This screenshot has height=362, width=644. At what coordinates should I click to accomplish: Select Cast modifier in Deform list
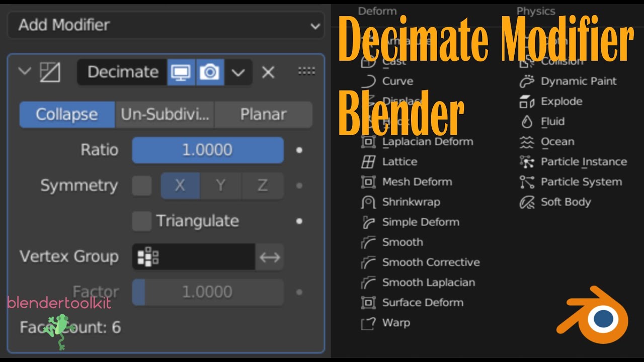tap(394, 61)
